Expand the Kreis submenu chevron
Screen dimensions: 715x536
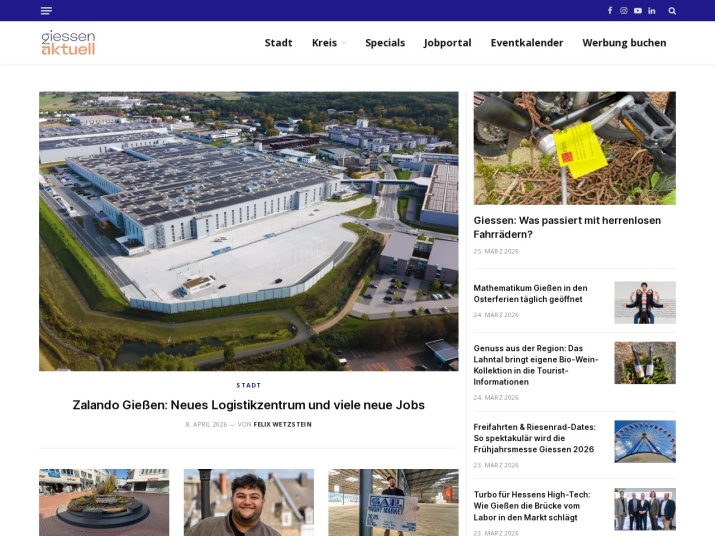pos(344,43)
